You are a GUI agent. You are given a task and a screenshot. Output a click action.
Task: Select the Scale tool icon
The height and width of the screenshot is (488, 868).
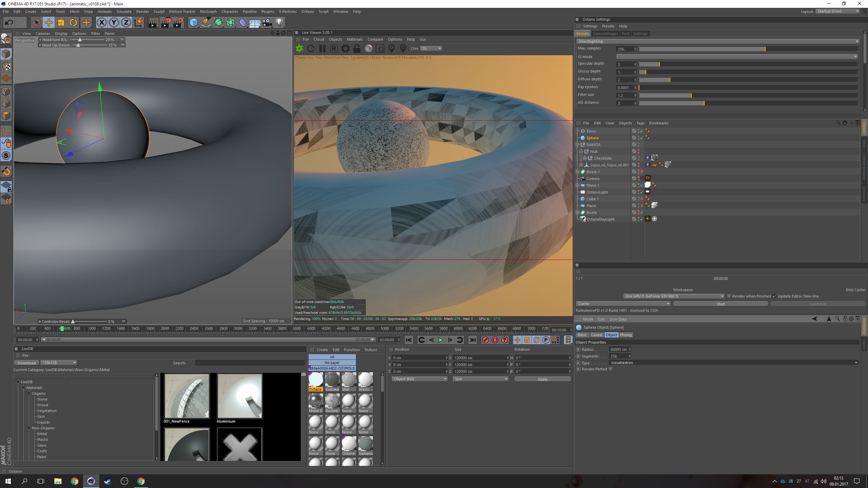tap(61, 23)
